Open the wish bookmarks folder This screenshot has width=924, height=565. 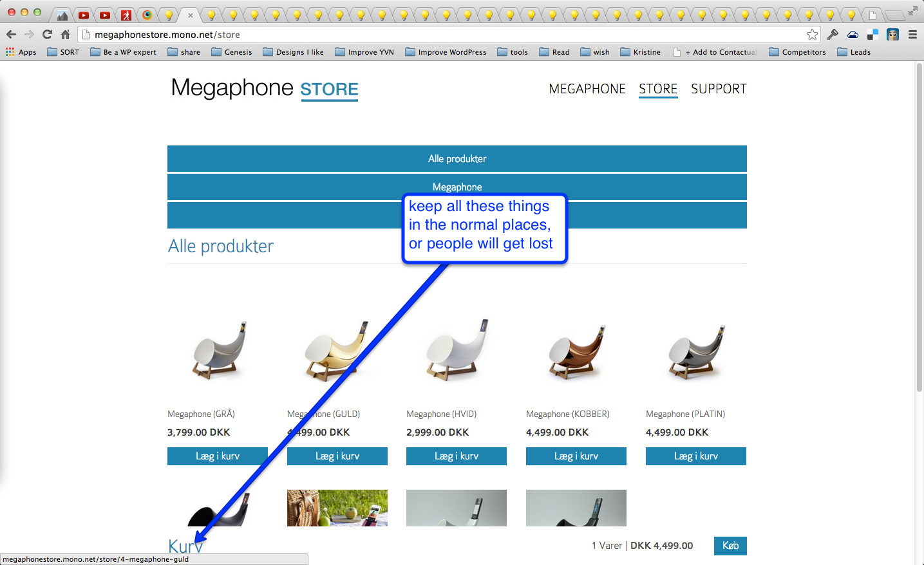(595, 52)
